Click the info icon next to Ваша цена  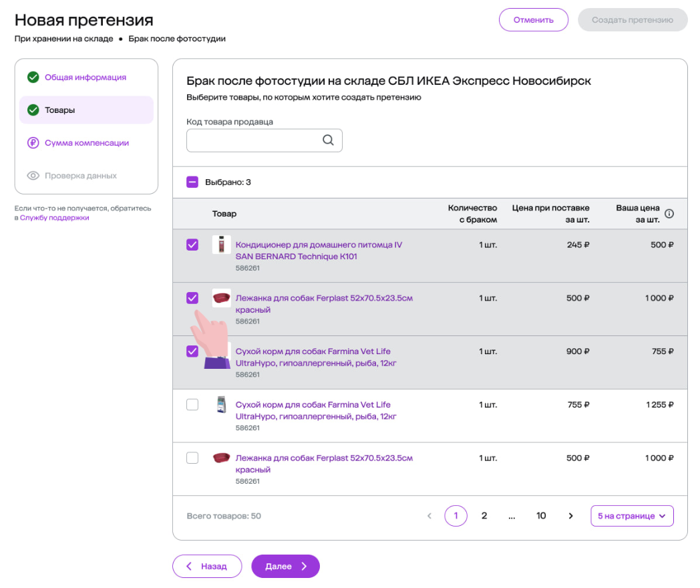669,214
